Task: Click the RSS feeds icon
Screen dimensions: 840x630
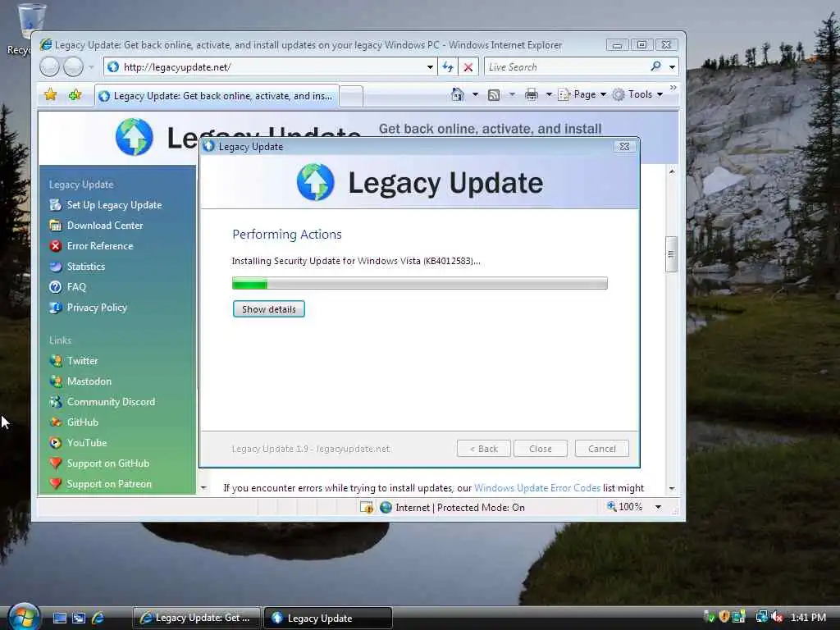Action: [493, 95]
